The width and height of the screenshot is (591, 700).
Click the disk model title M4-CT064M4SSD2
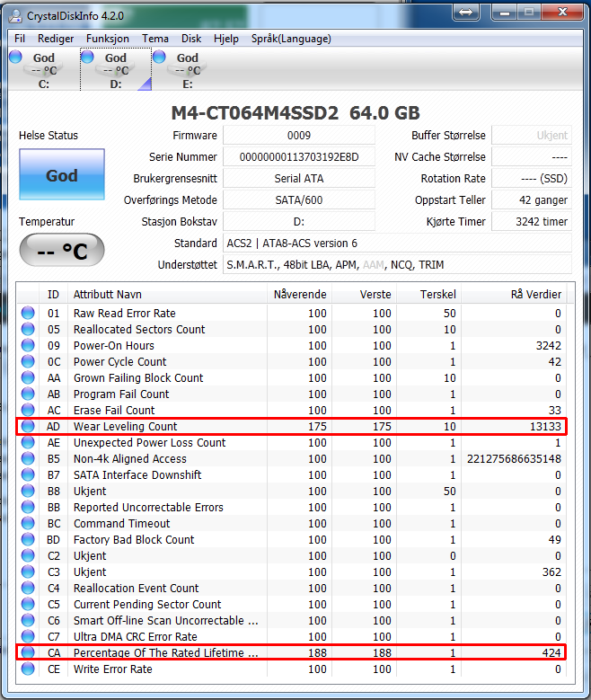pos(255,113)
